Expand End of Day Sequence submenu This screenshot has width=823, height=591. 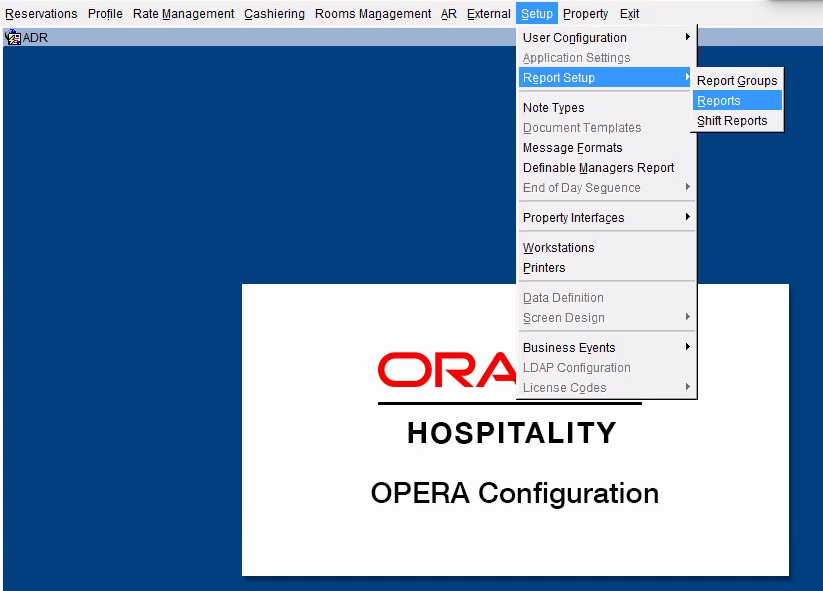pos(606,187)
